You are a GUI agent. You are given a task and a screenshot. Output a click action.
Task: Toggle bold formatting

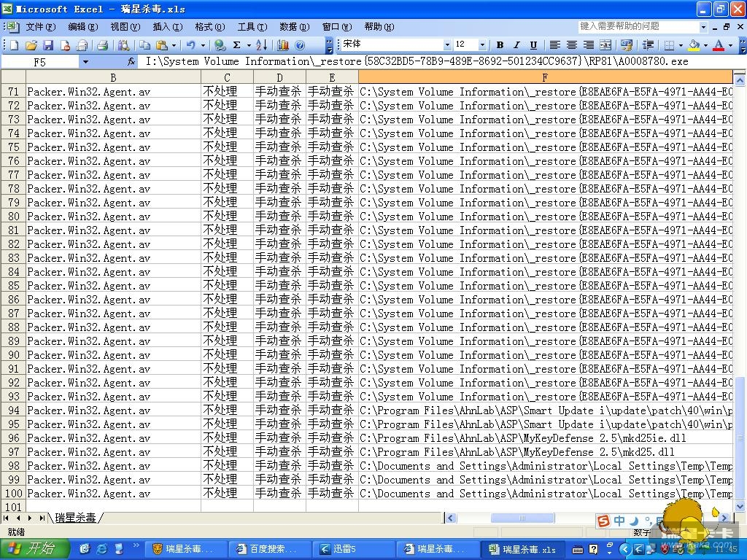tap(500, 45)
